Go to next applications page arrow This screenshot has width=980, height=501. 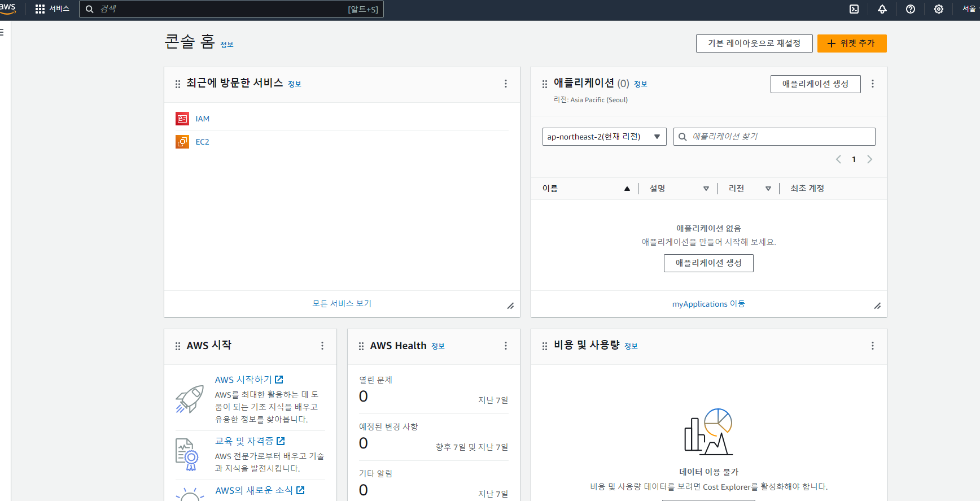869,159
